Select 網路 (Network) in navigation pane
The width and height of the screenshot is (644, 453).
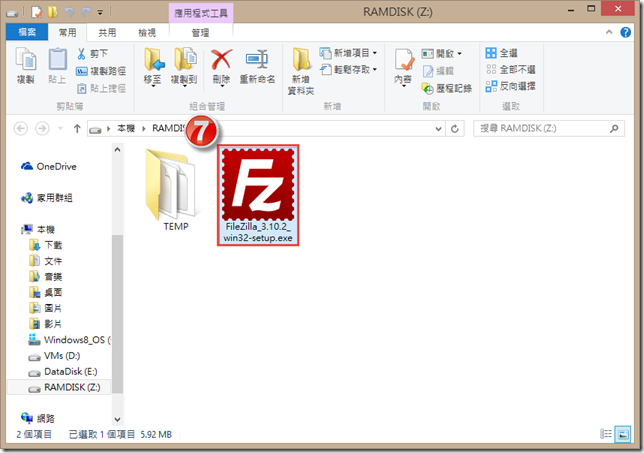38,418
